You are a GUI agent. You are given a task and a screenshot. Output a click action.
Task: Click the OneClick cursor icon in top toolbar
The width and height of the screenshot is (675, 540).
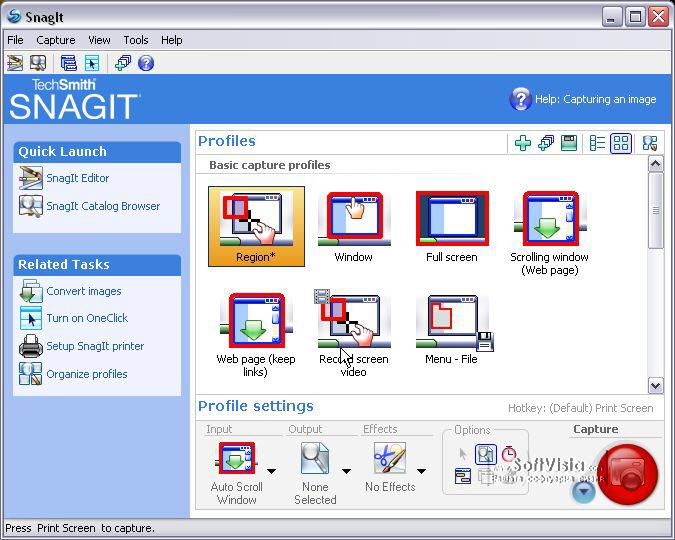coord(92,63)
